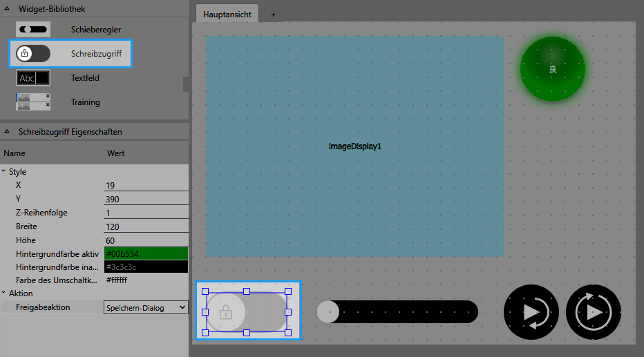This screenshot has width=644, height=357.
Task: Click the Hintergrundfarbe inaktiv black swatch
Action: [146, 267]
